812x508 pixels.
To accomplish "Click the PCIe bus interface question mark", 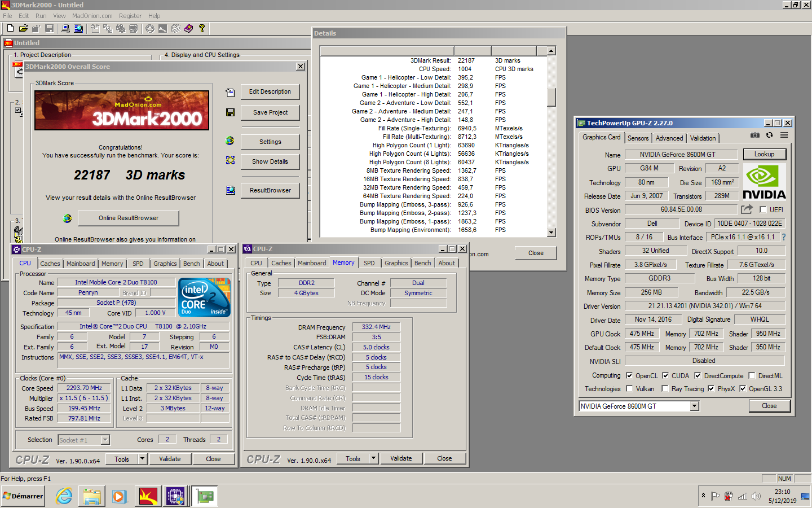I will pyautogui.click(x=784, y=237).
